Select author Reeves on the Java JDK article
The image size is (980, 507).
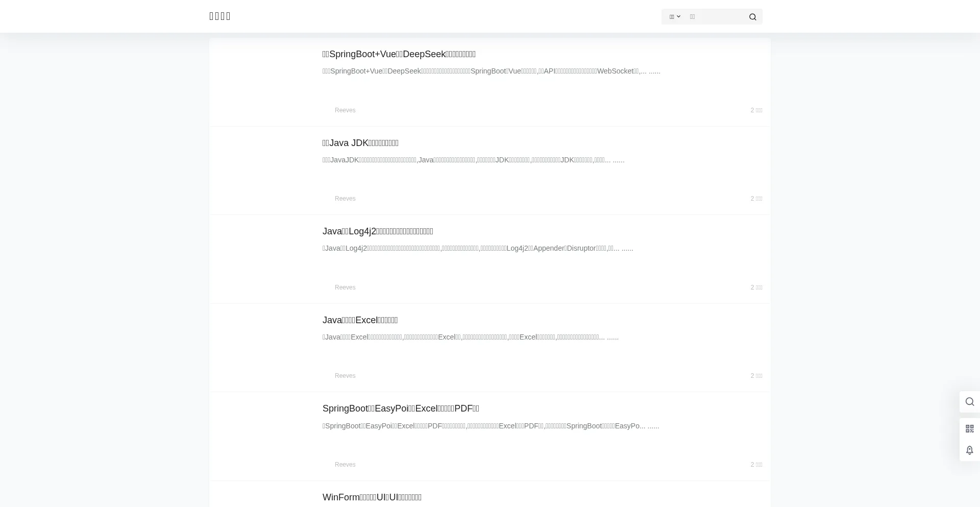(345, 199)
